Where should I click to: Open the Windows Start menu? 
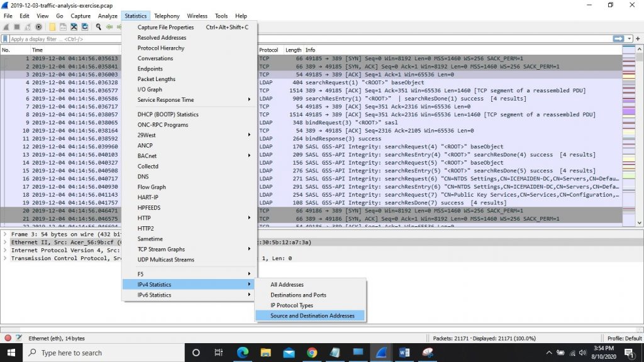coord(11,353)
